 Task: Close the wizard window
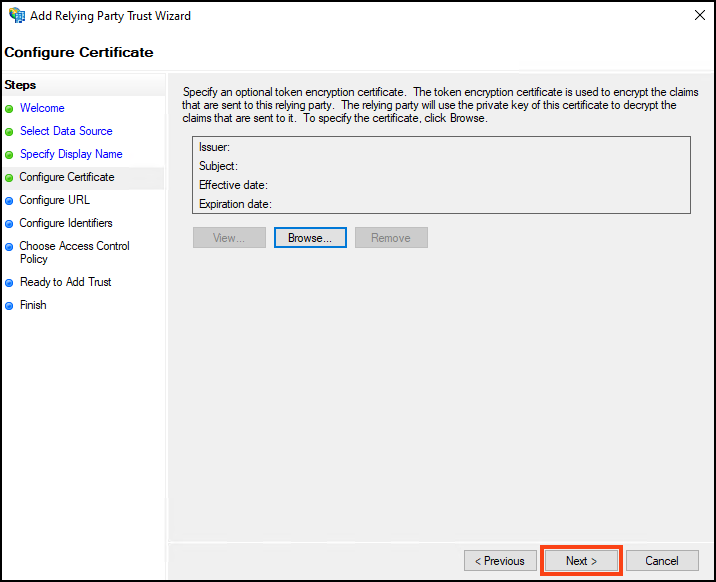pos(700,15)
